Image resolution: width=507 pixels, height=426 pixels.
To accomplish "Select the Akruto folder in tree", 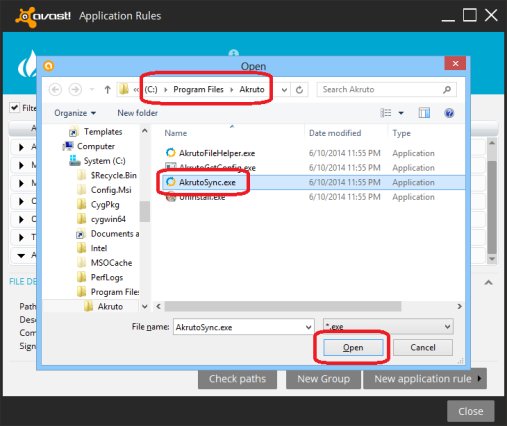I will point(110,306).
